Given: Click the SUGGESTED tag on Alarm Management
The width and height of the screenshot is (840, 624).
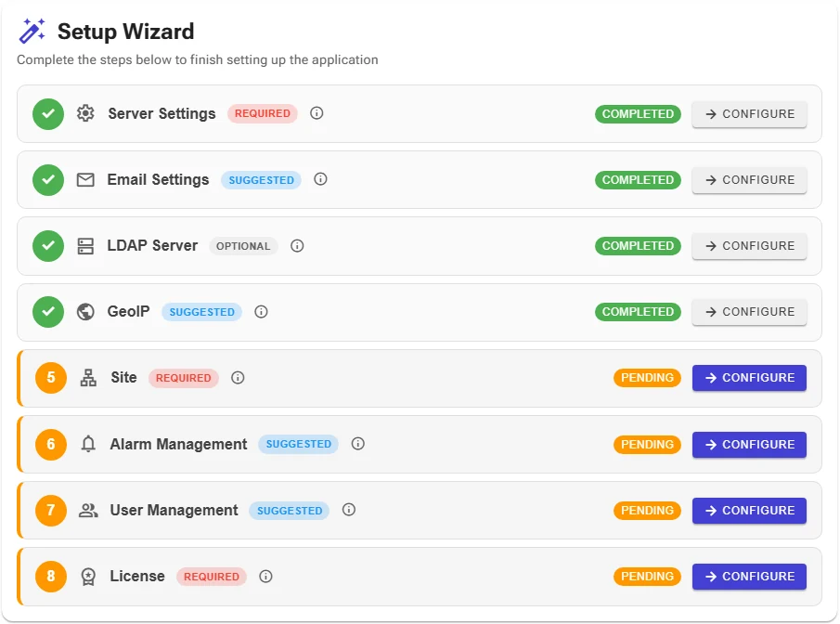Looking at the screenshot, I should point(298,444).
